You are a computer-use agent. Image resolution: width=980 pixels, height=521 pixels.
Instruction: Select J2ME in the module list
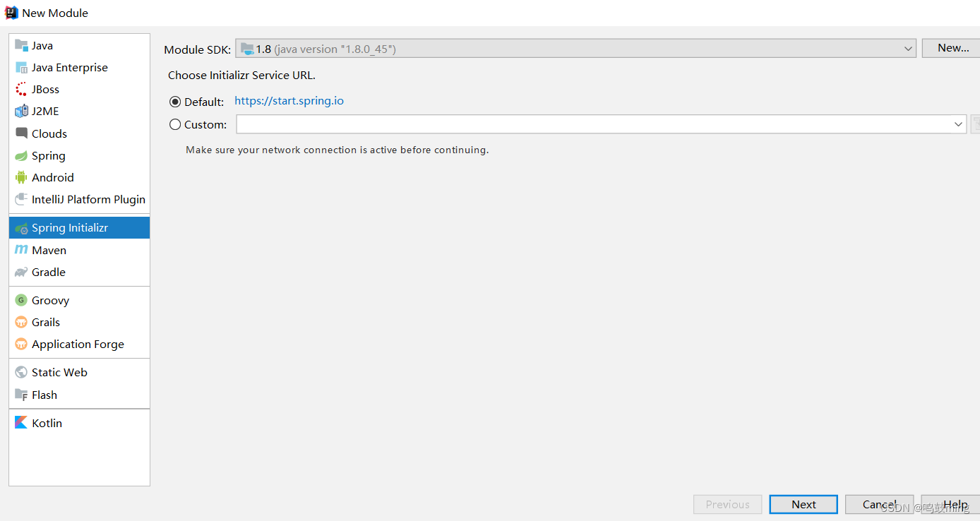click(x=79, y=112)
